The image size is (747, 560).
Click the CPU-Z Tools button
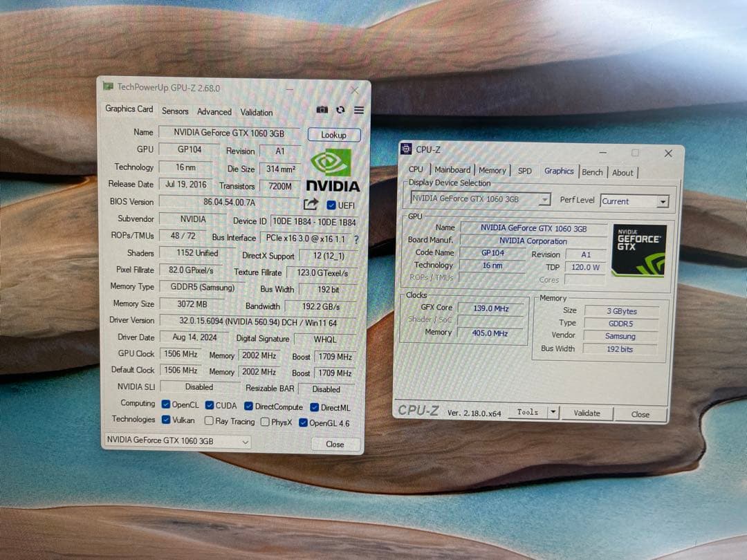click(527, 412)
